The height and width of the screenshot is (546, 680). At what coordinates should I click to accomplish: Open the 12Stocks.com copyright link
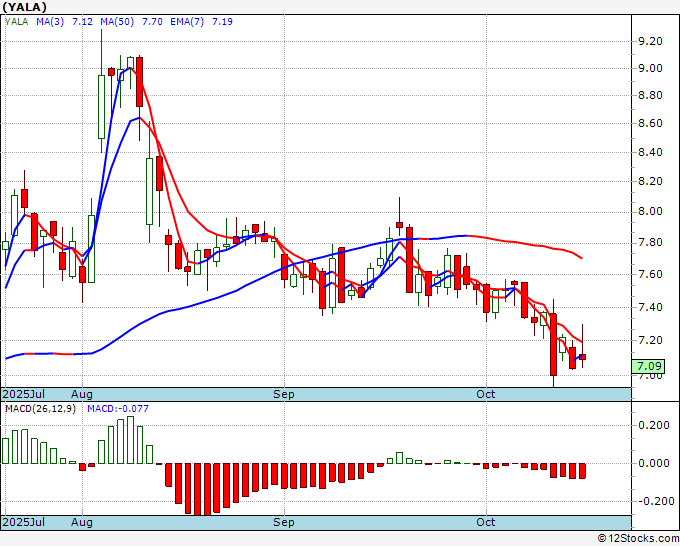coord(638,539)
